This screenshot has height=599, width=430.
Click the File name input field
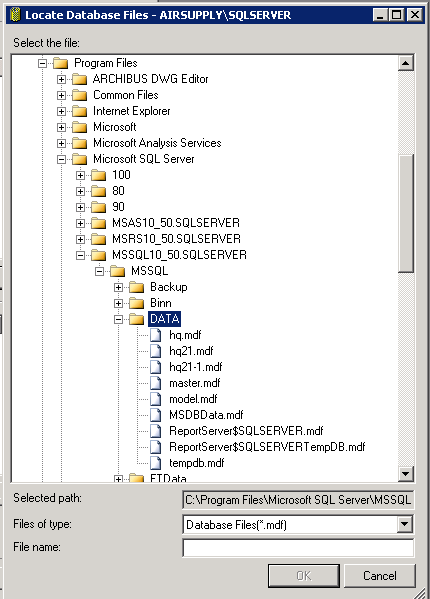tap(298, 548)
